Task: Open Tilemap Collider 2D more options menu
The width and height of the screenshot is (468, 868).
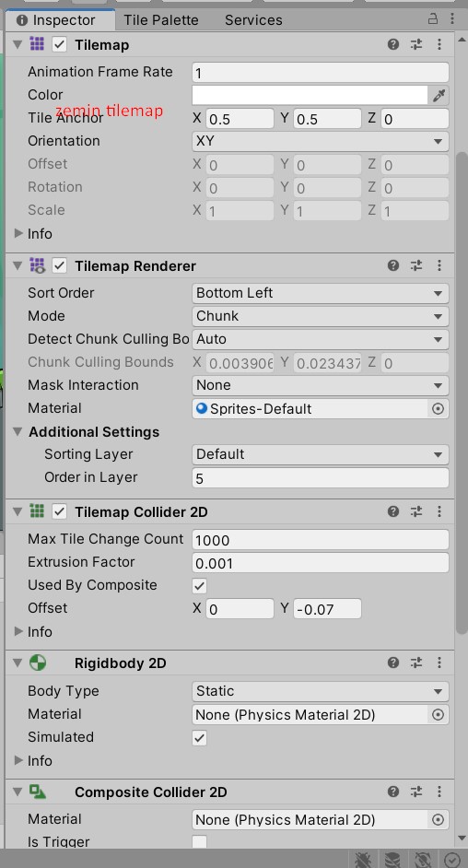Action: [x=439, y=511]
